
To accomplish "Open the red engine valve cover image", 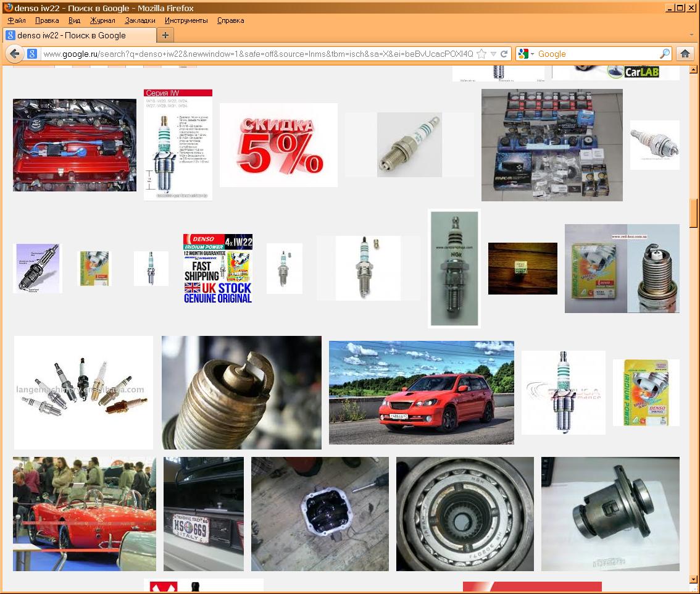I will point(75,145).
